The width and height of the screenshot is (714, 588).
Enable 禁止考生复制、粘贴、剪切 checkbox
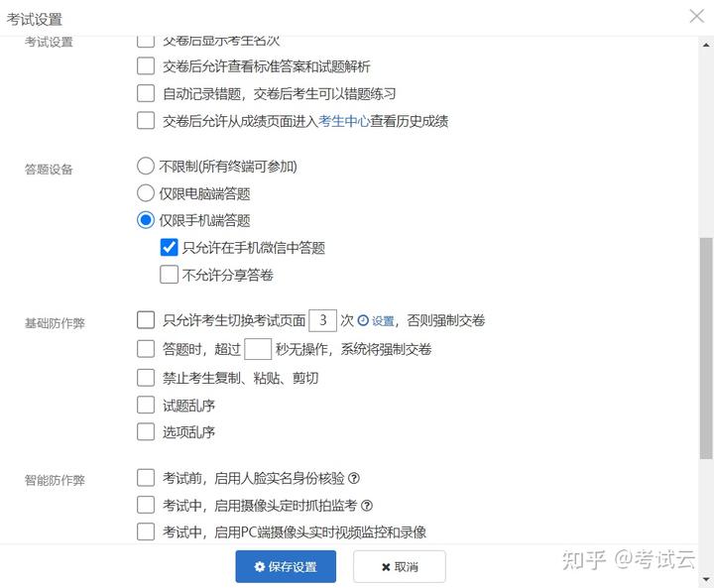click(146, 378)
